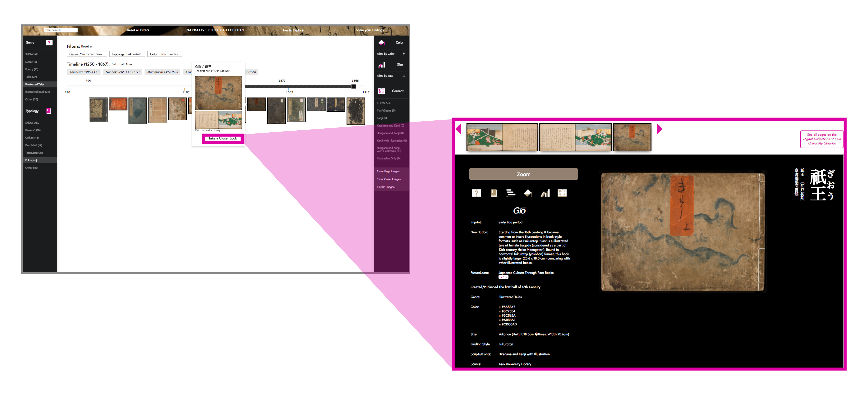Click the Size bar-chart icon

point(382,64)
